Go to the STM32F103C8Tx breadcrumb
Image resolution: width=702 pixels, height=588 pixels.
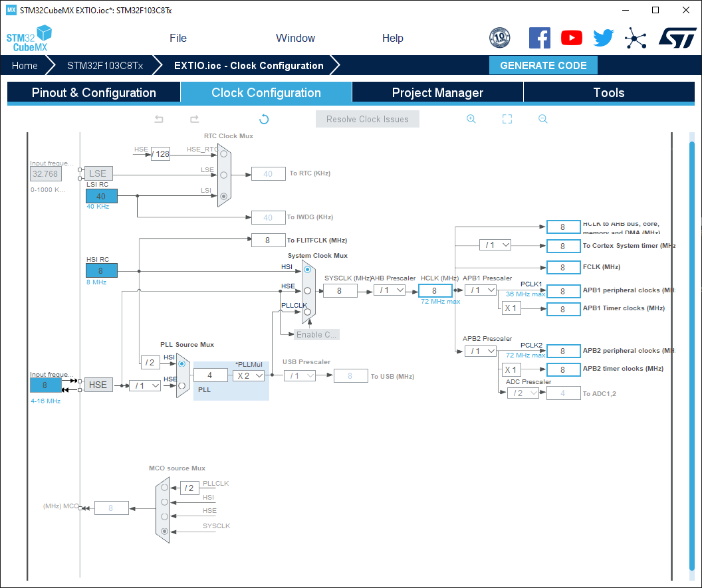pyautogui.click(x=105, y=66)
